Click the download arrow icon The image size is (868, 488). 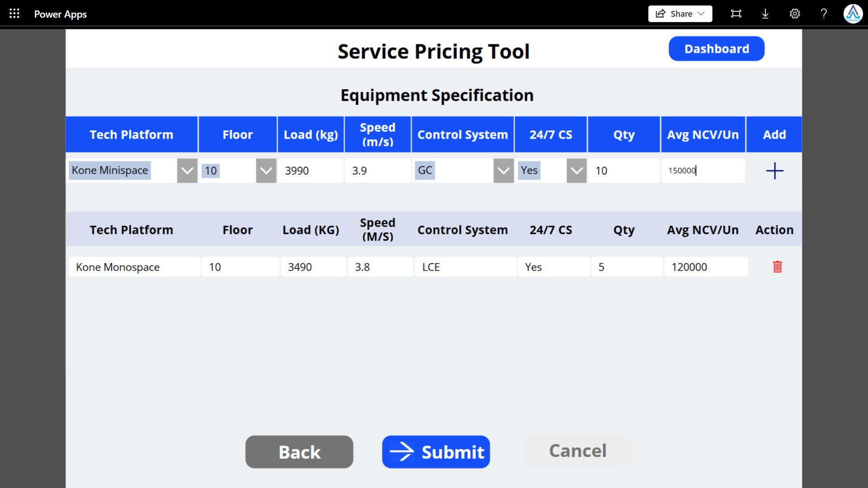(x=765, y=14)
